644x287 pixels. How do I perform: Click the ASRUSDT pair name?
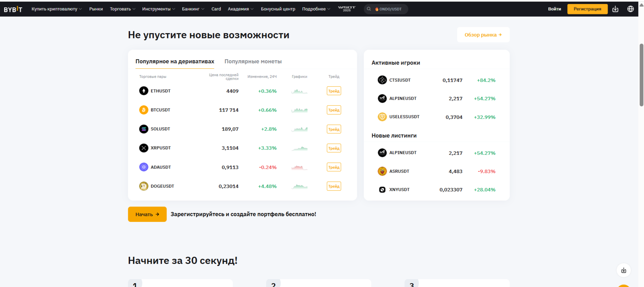coord(399,171)
